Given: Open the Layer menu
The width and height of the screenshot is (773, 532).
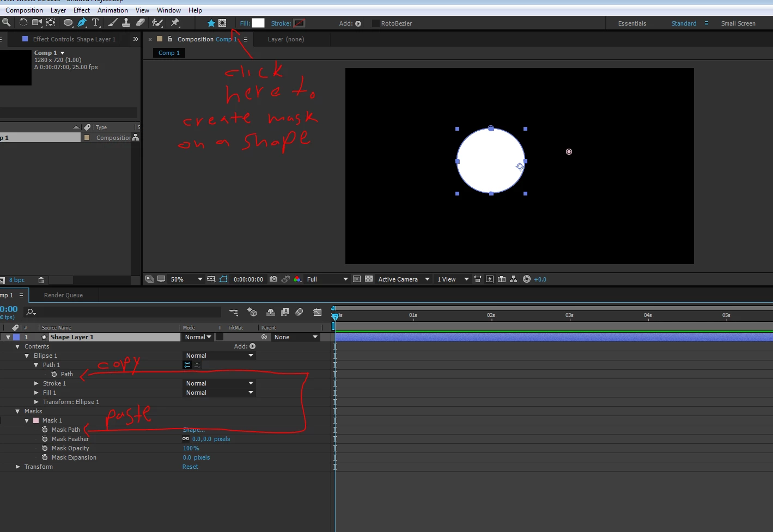Looking at the screenshot, I should (x=58, y=10).
